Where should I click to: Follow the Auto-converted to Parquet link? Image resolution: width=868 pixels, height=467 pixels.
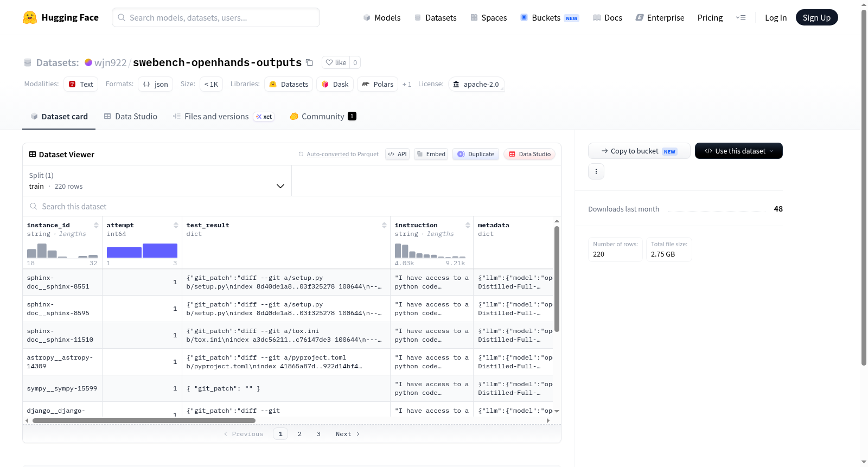click(x=328, y=154)
